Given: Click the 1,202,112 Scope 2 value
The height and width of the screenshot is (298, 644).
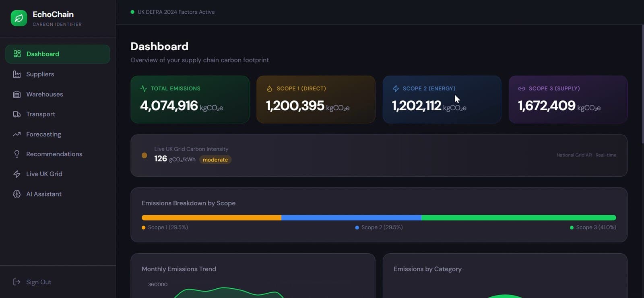Looking at the screenshot, I should pyautogui.click(x=417, y=106).
